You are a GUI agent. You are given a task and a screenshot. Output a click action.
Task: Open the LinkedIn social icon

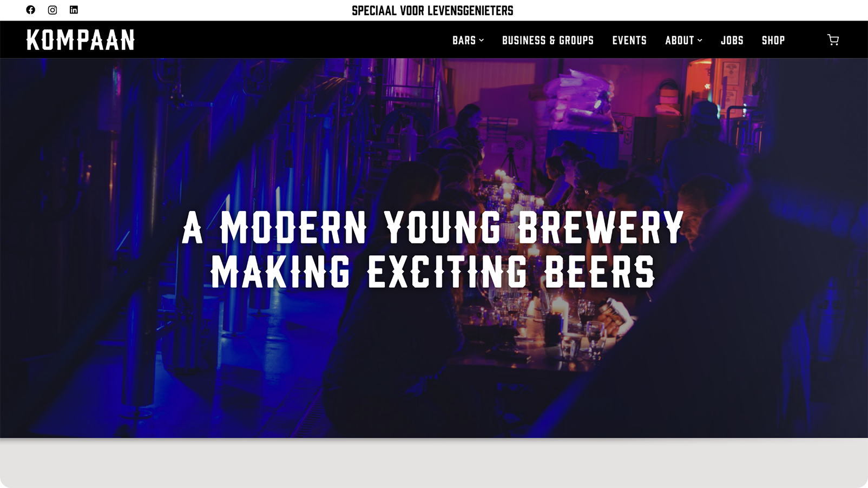tap(74, 10)
